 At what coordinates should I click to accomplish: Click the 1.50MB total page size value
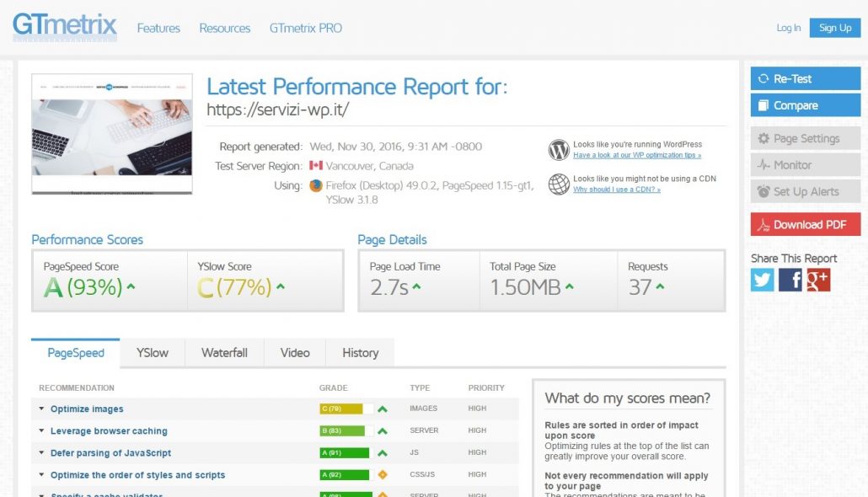[525, 287]
